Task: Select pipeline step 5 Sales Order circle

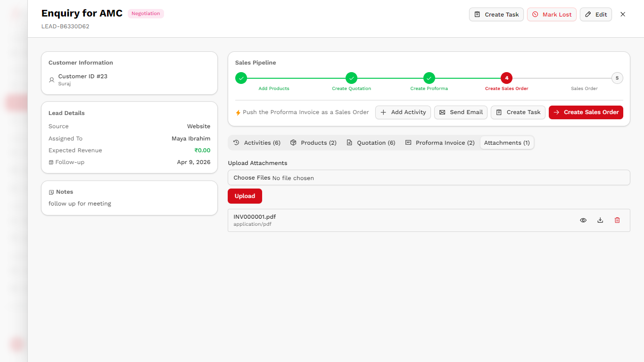Action: tap(617, 78)
